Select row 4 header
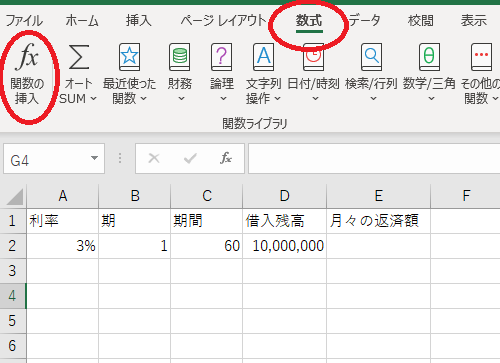This screenshot has width=500, height=363. pos(13,296)
